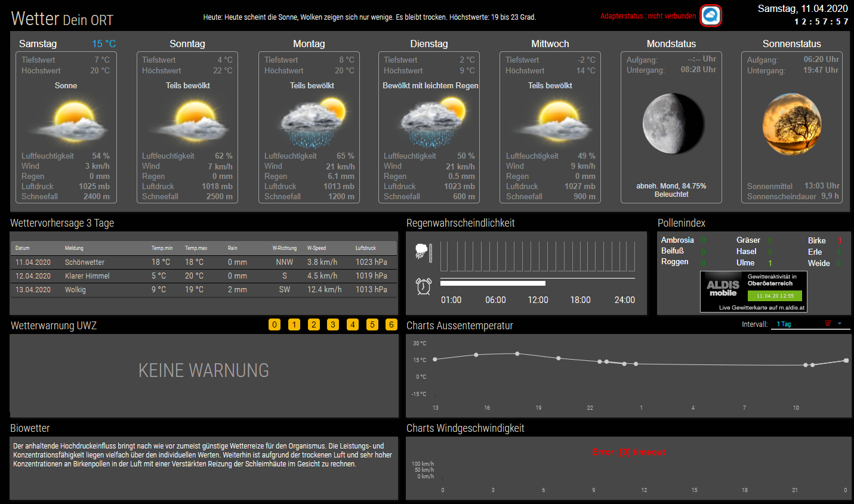This screenshot has height=504, width=854.
Task: Click the green 11.04.20 12:55 timestamp badge
Action: [775, 296]
